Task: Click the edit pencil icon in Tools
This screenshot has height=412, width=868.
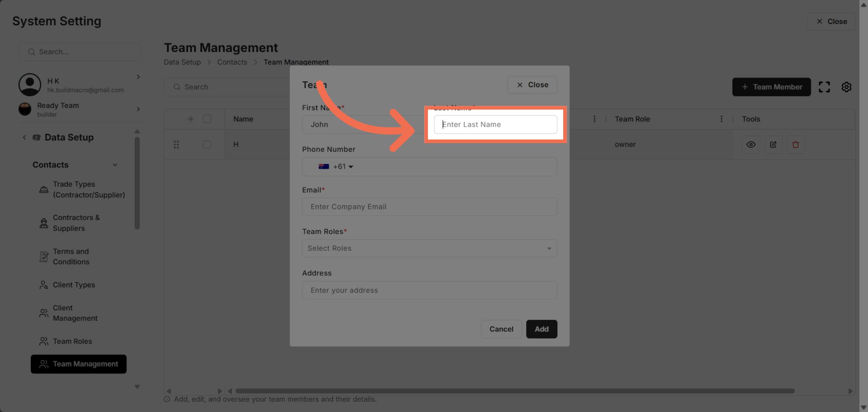Action: tap(773, 145)
